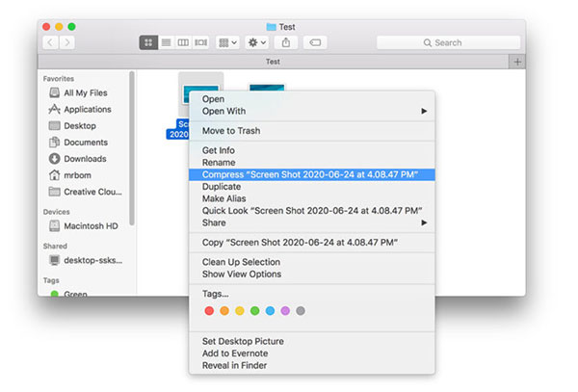Apply the green tag color

pos(254,311)
